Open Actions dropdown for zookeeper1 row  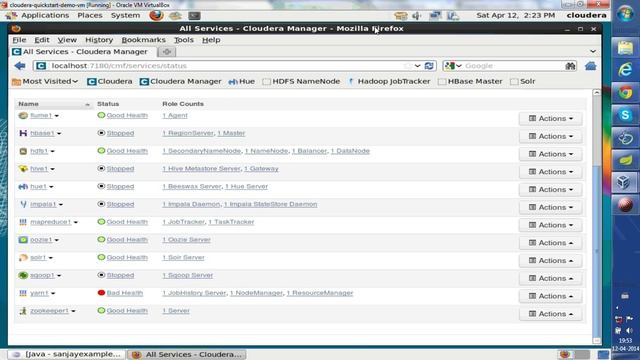pyautogui.click(x=551, y=314)
